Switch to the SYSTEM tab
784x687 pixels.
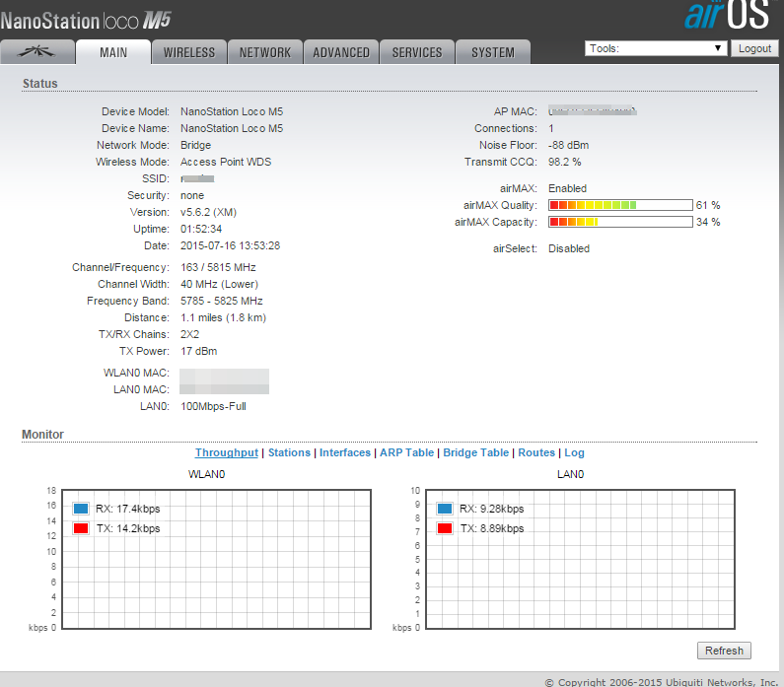click(x=493, y=52)
